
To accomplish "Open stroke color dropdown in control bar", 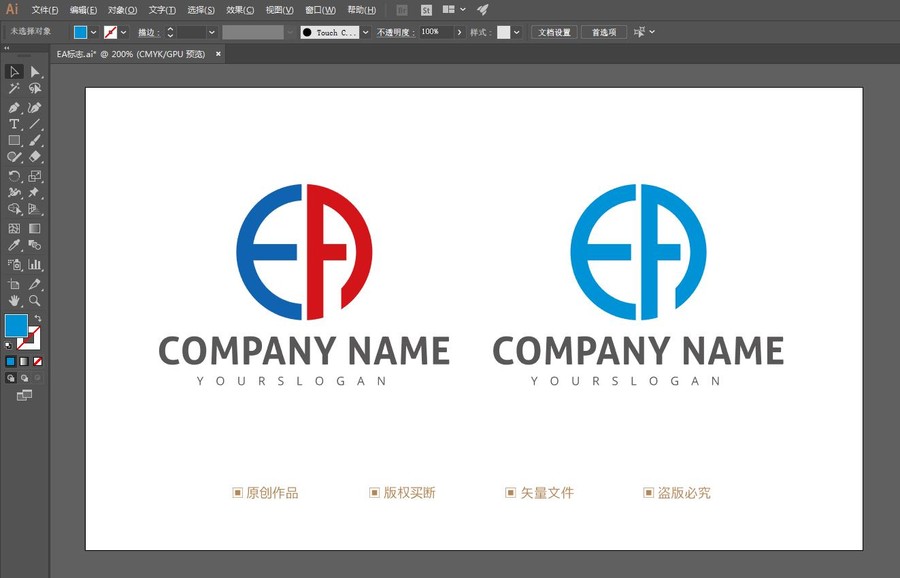I will (x=123, y=33).
